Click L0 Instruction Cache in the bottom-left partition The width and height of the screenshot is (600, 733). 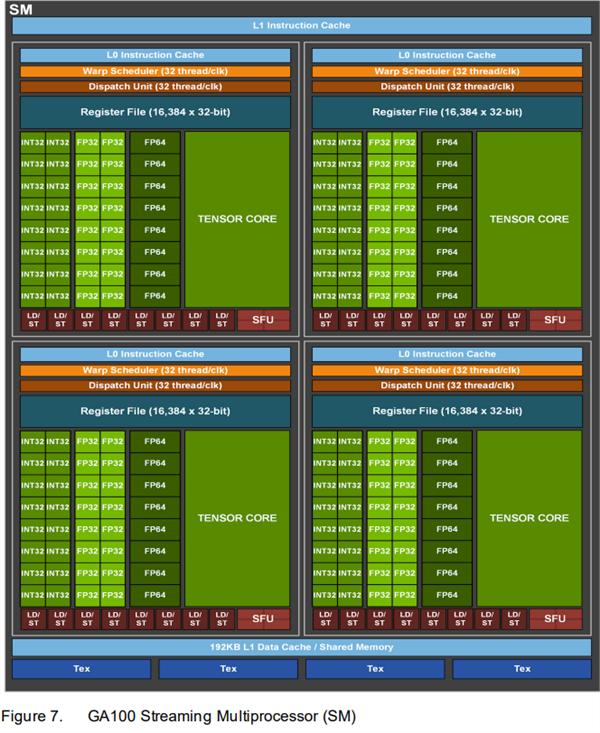point(155,354)
